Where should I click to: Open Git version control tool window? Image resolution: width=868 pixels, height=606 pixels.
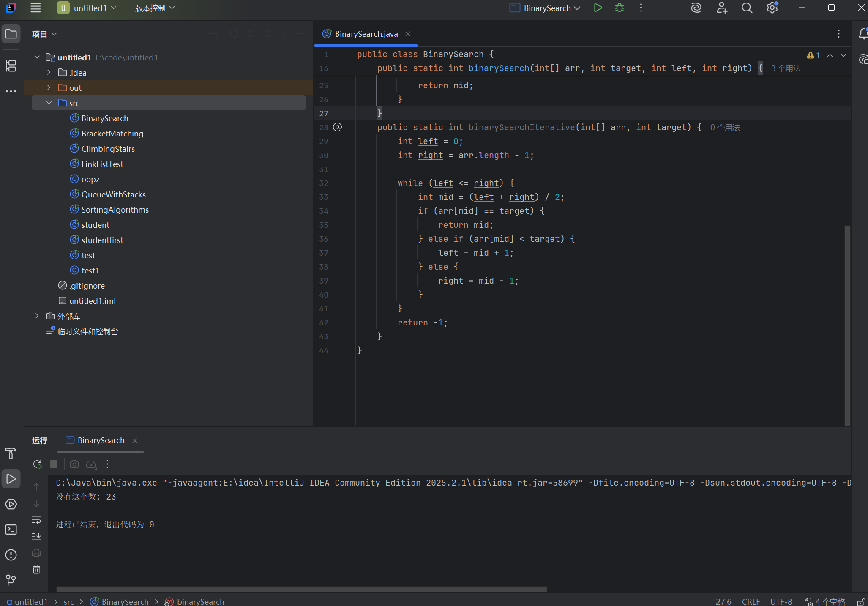click(x=11, y=580)
